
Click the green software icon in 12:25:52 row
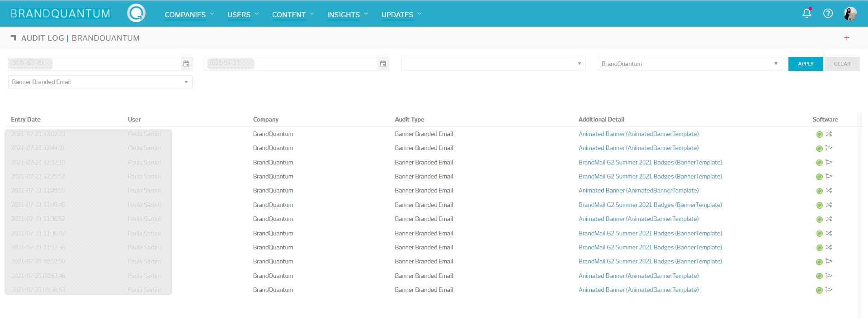tap(819, 177)
